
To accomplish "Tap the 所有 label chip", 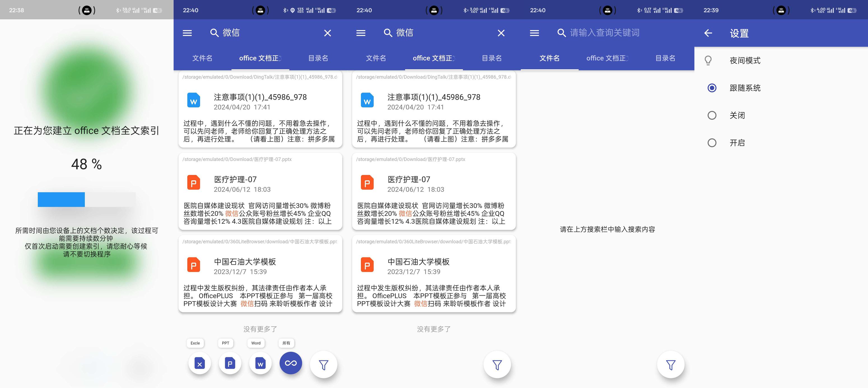I will (286, 343).
